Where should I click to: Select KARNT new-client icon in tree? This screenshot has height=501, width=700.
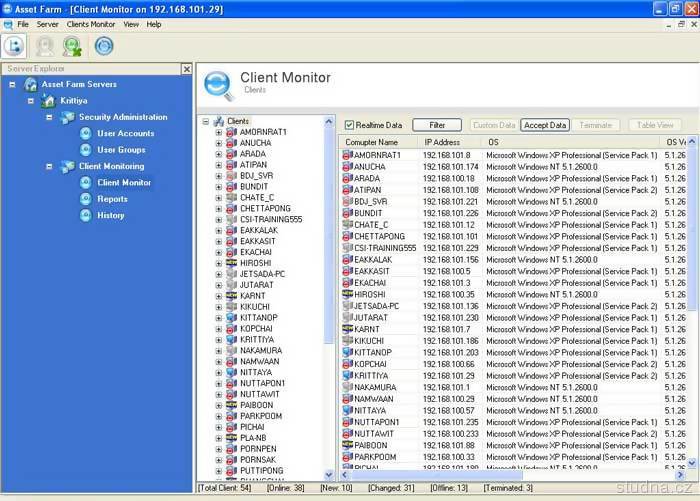[231, 296]
